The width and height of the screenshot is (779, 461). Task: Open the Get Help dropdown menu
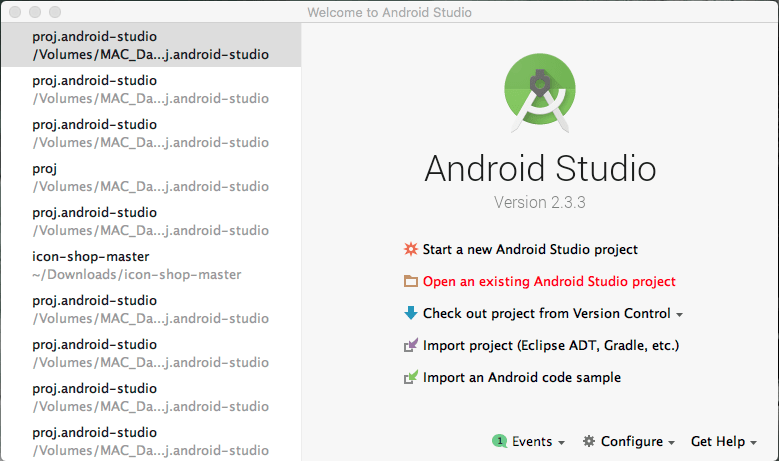723,441
